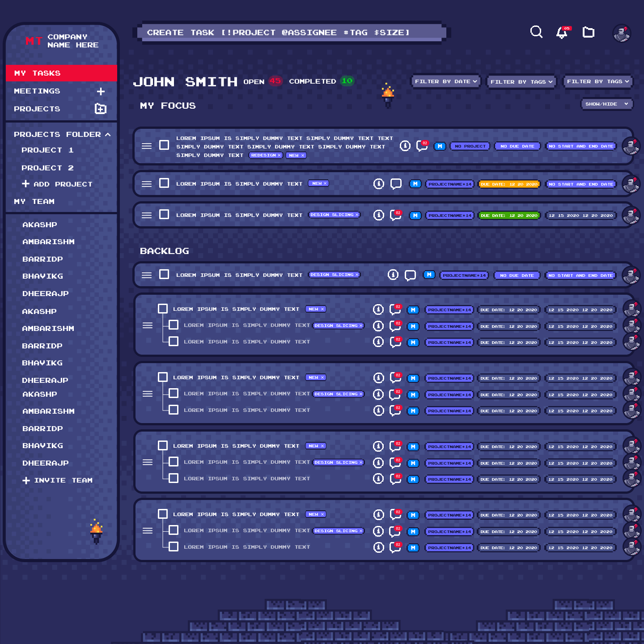Click the plus icon beside Meetings
This screenshot has width=644, height=644.
pos(101,91)
